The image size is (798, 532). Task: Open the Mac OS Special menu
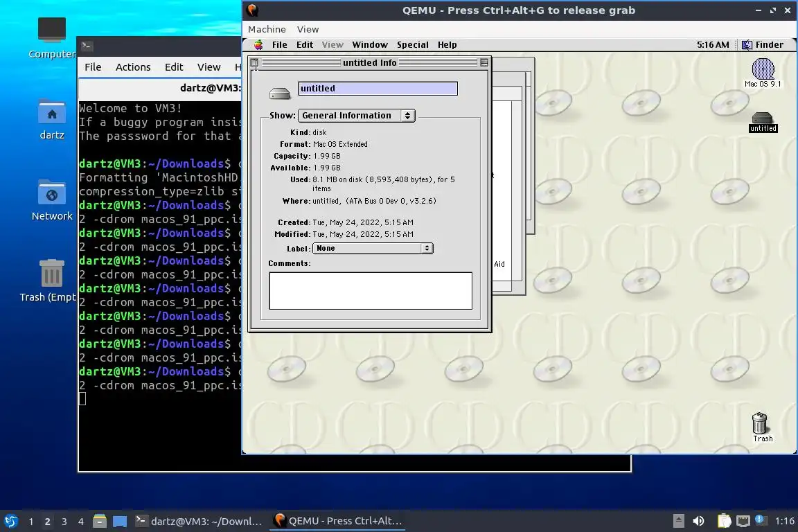[x=413, y=45]
